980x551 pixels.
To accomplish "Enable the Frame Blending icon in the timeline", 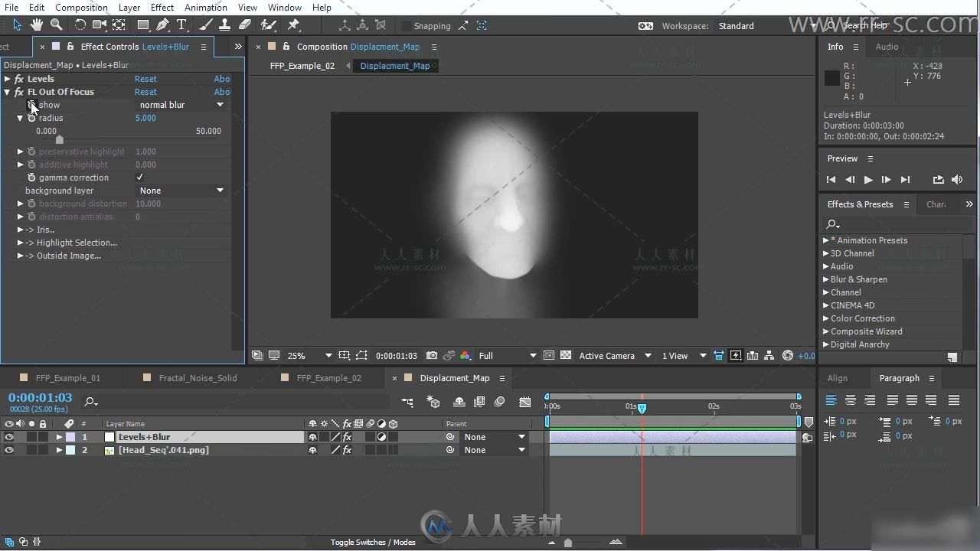I will pos(479,402).
